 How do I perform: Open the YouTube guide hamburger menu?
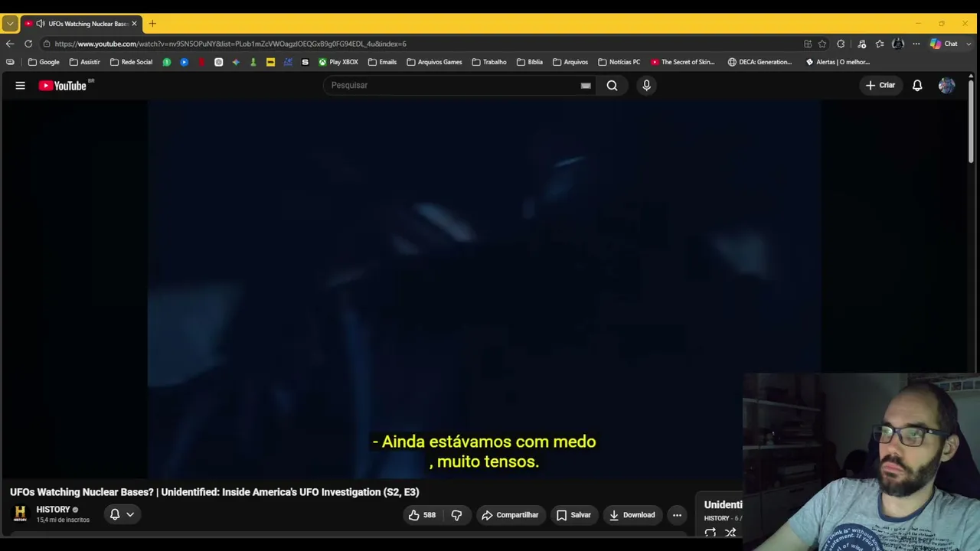pos(21,86)
